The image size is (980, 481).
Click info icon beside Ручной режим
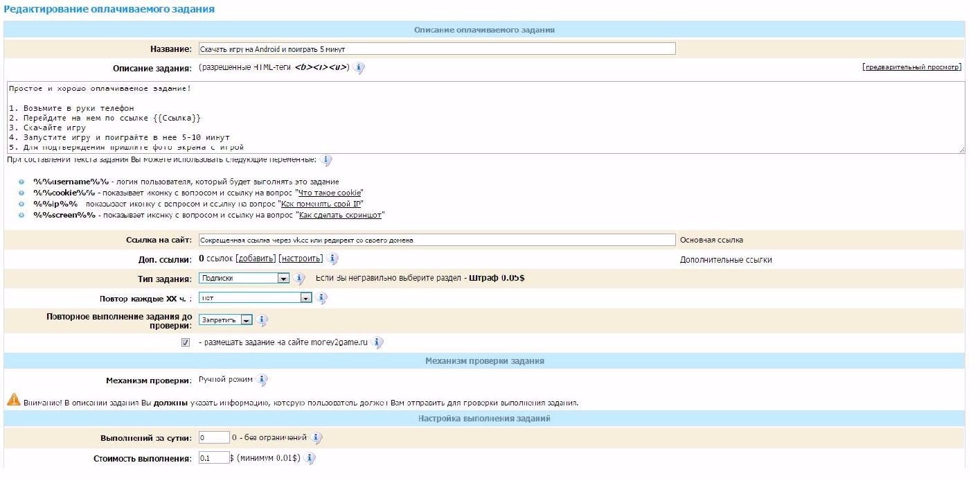[262, 381]
